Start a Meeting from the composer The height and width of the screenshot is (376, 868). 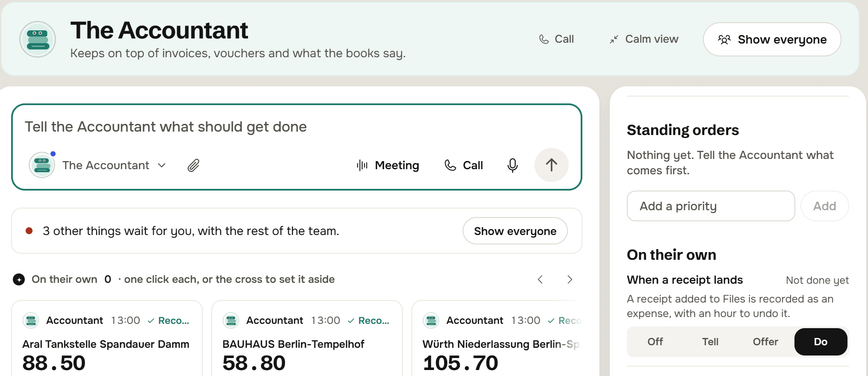[x=387, y=165]
